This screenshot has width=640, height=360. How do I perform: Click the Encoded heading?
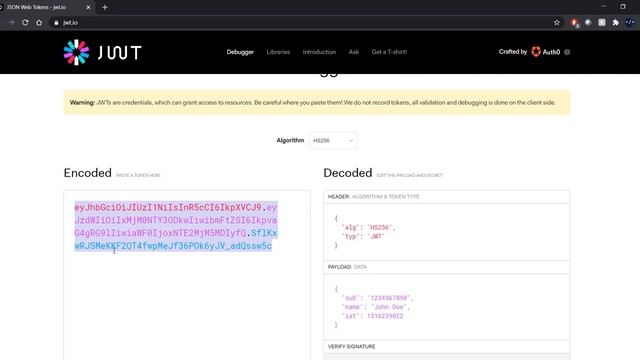[87, 173]
